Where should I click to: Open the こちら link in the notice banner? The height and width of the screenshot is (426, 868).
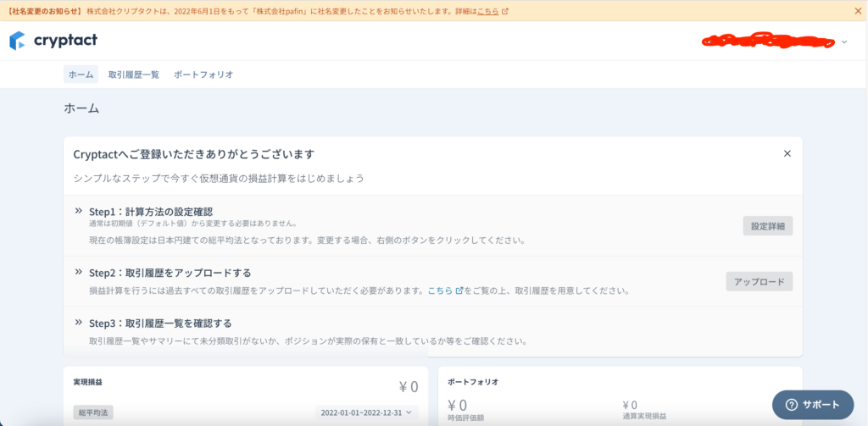coord(488,10)
